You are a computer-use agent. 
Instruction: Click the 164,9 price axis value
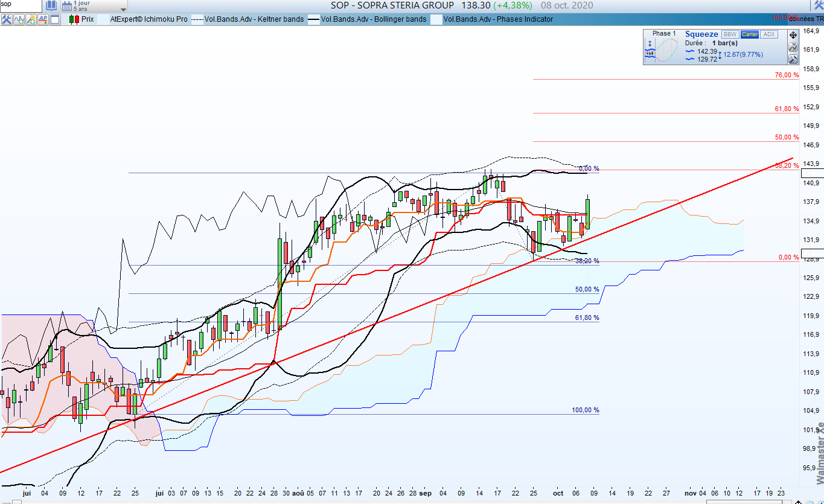(x=811, y=31)
